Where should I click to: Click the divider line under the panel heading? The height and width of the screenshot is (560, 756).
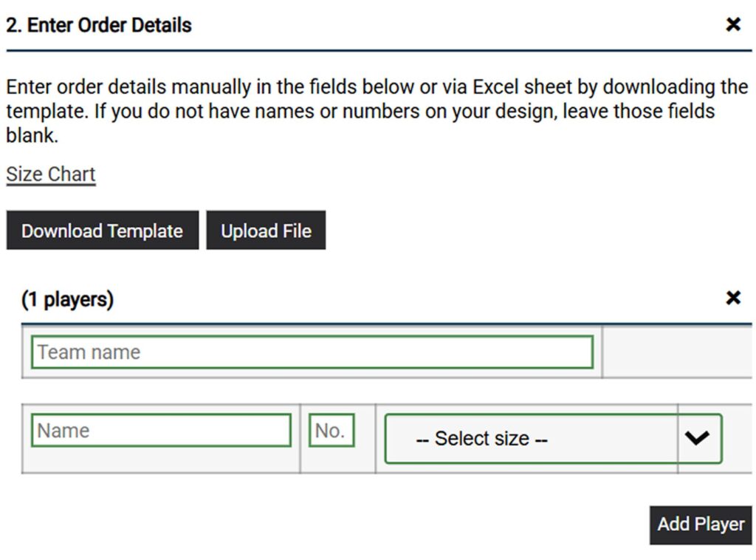point(378,51)
